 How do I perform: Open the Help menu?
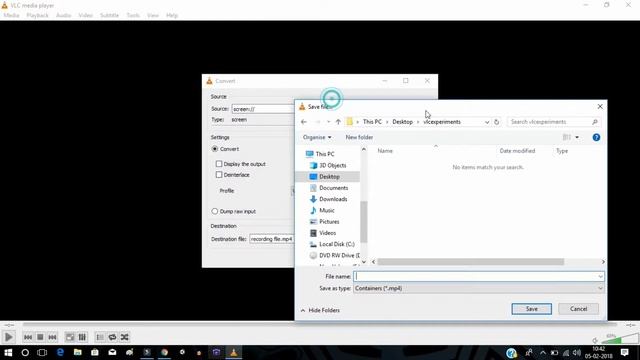click(172, 15)
